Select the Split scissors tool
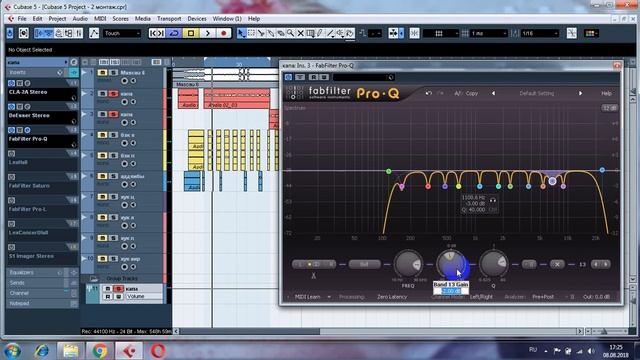 pyautogui.click(x=261, y=33)
